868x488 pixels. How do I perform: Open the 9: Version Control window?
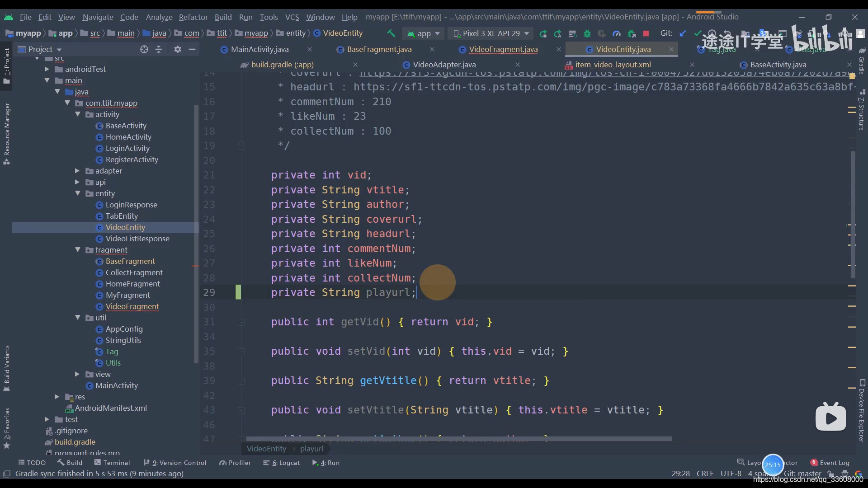(175, 463)
